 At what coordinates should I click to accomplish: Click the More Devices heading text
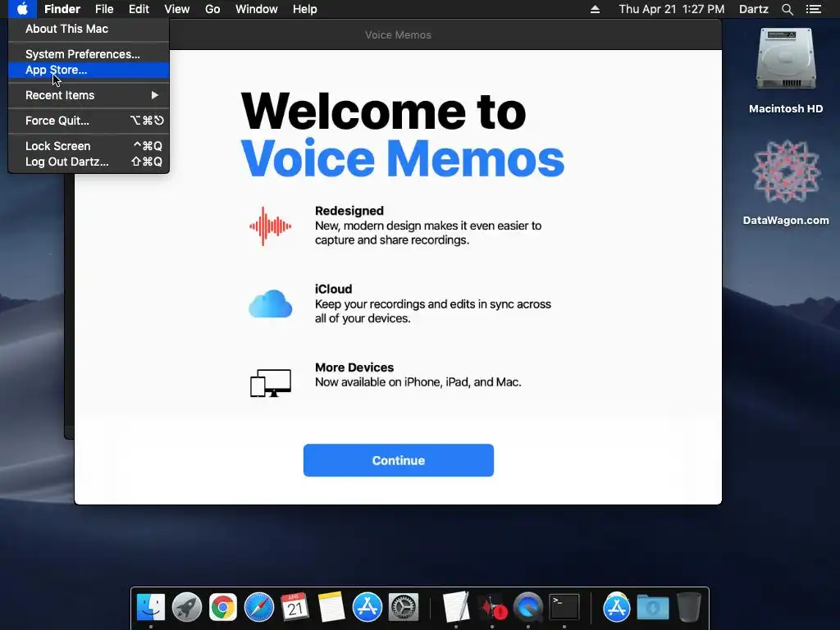pos(354,367)
